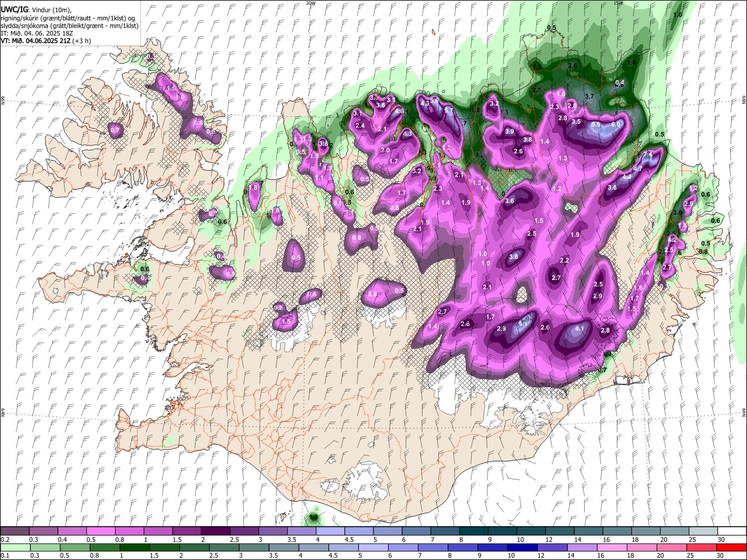
Task: Click the '0.2' label on the upper legend row
Action: click(x=5, y=540)
